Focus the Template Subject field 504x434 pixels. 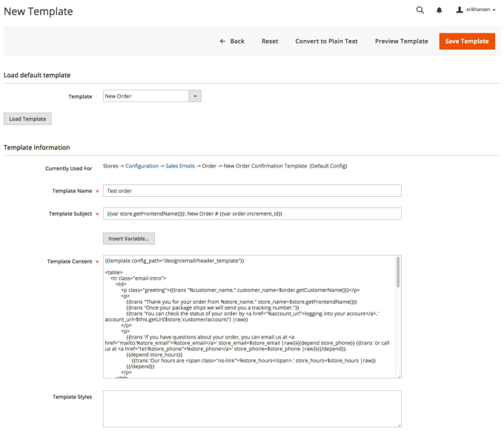click(x=252, y=213)
